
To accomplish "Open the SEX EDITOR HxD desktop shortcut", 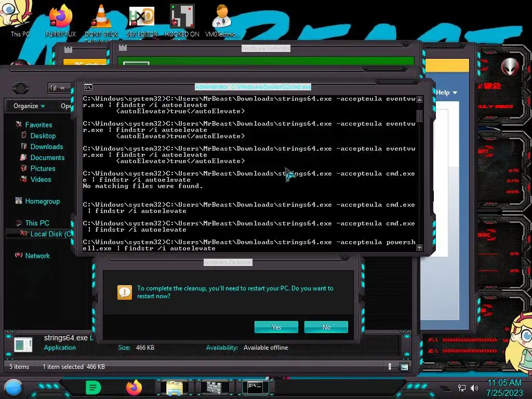I will click(142, 21).
